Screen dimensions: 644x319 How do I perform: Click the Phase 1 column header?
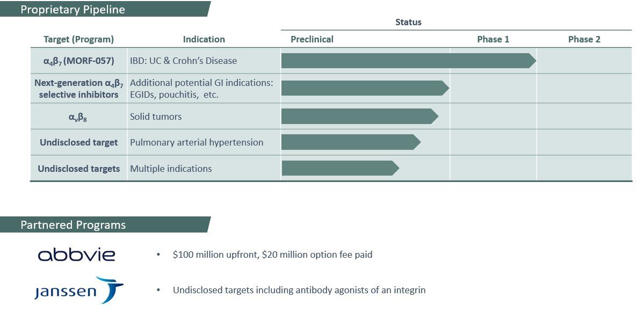[x=493, y=39]
